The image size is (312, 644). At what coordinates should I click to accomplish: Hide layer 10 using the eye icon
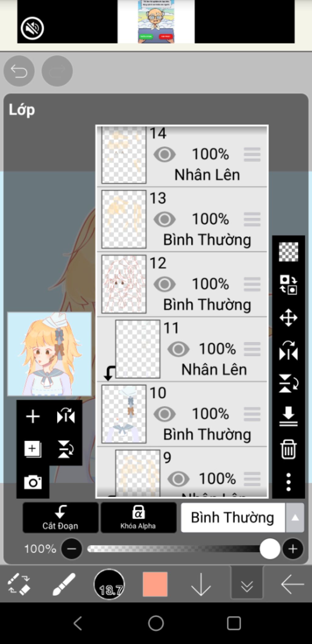tap(165, 414)
